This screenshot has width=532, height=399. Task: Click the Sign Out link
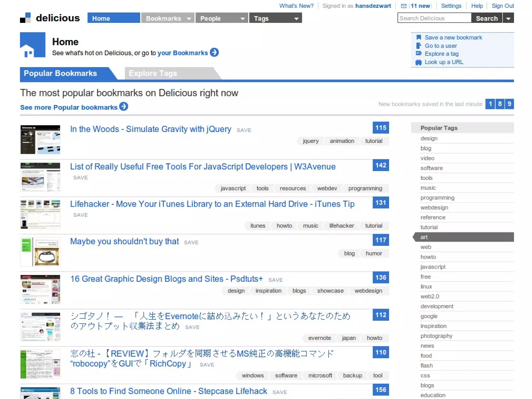503,6
